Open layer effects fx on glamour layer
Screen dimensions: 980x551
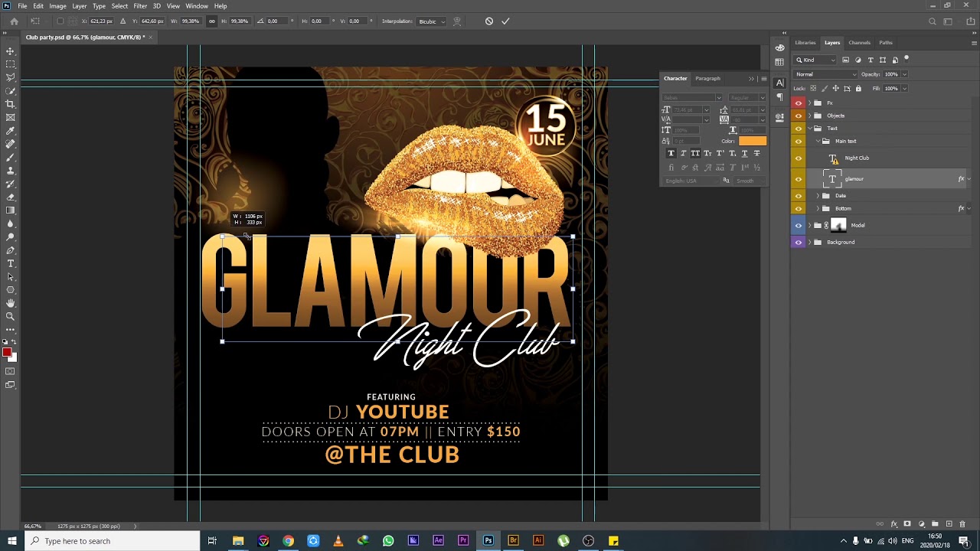961,179
